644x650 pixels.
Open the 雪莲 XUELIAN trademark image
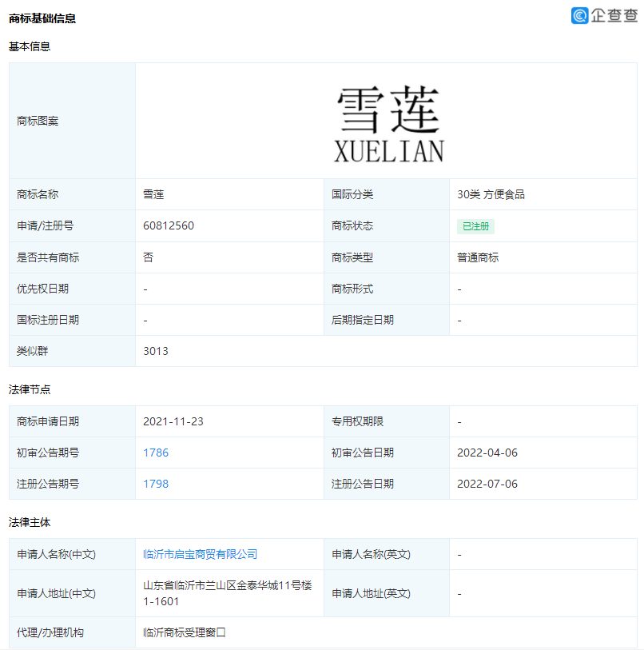pyautogui.click(x=389, y=122)
